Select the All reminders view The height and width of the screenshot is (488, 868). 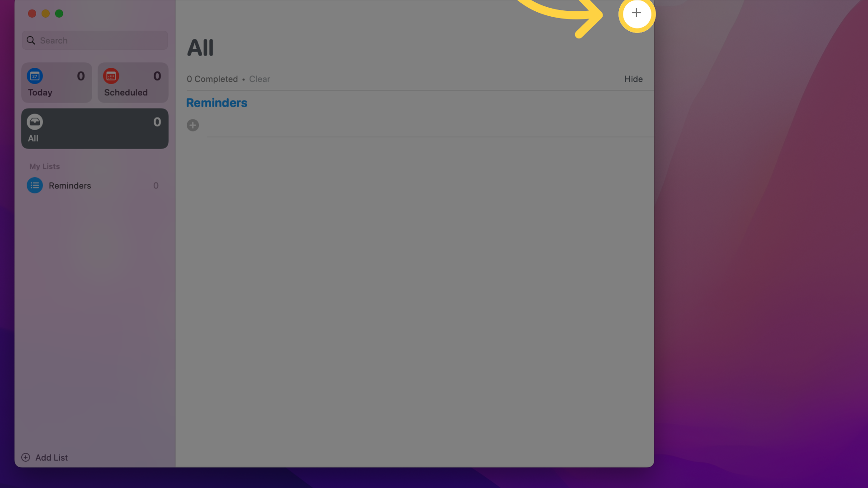tap(95, 128)
